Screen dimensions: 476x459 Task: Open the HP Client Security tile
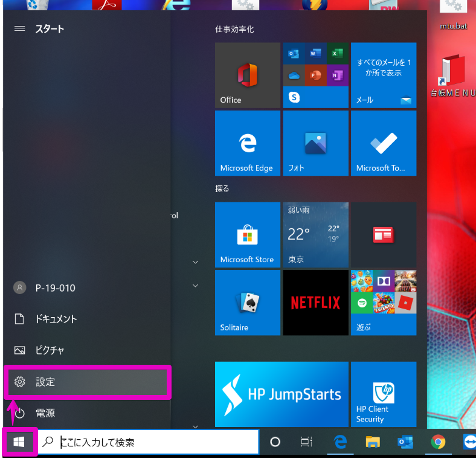tap(384, 394)
